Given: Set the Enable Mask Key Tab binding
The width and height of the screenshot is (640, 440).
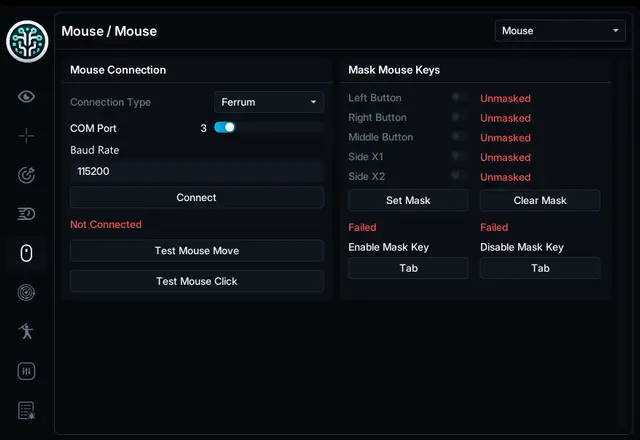Looking at the screenshot, I should (x=408, y=268).
